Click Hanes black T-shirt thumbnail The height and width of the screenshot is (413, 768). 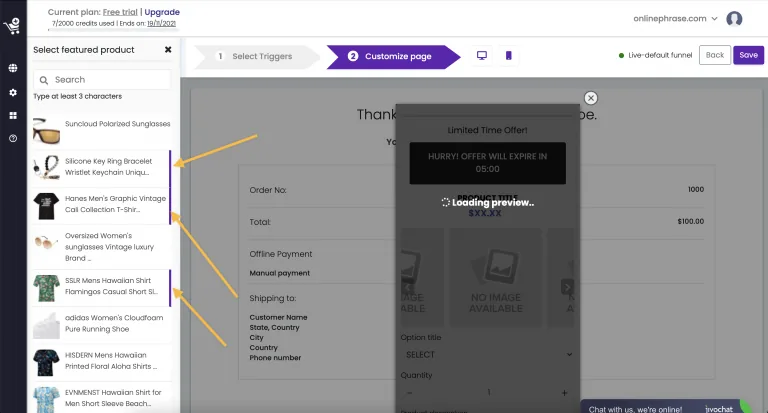click(46, 206)
